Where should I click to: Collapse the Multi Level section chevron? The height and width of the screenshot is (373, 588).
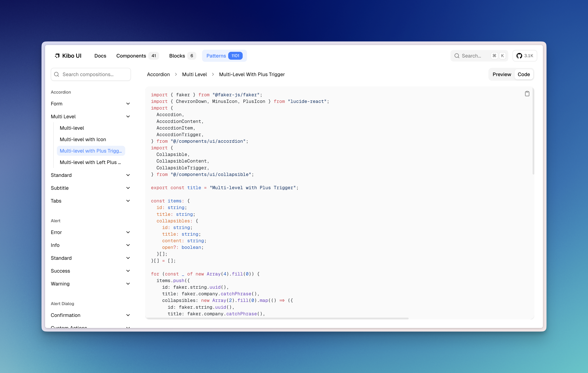click(128, 117)
